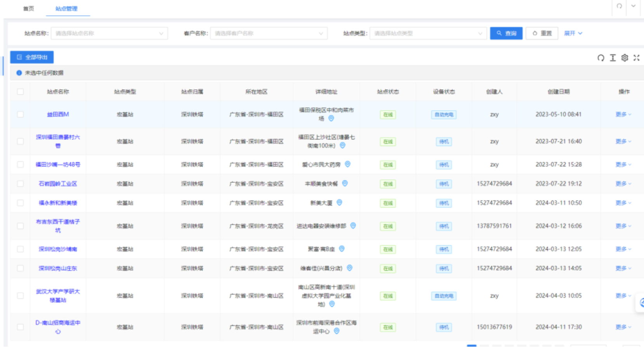Open map pin for 福田保税区中和肉菜市场 address

(331, 119)
